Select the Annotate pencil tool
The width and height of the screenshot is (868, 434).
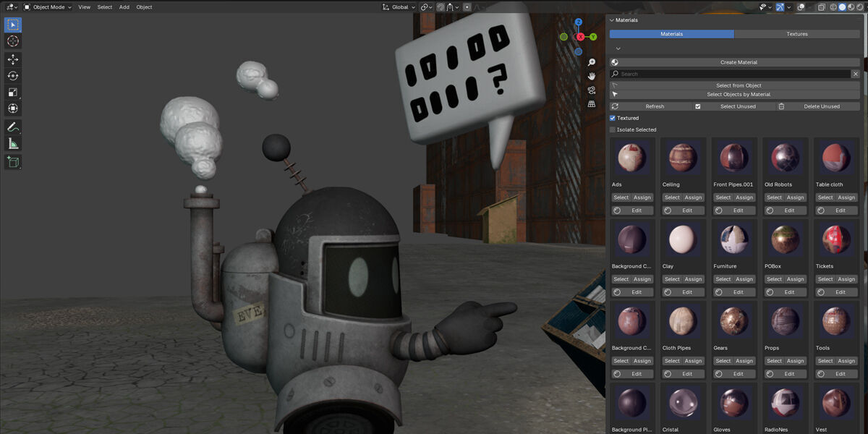pos(13,127)
